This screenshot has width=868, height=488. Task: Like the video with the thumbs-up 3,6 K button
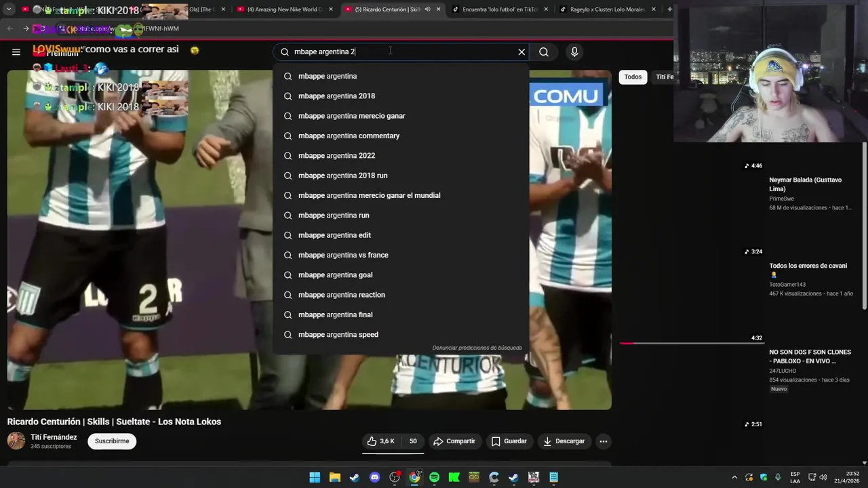380,441
